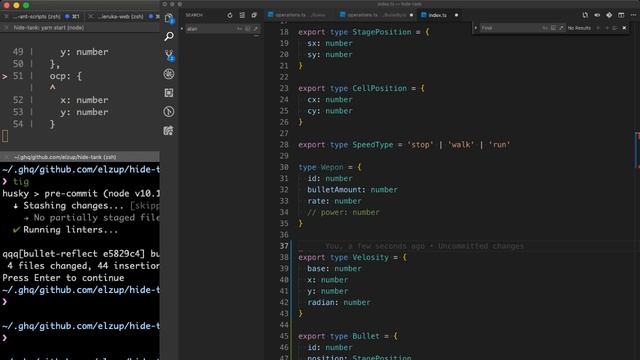Toggle Match Case in sidebar search box
640x360 pixels.
(240, 29)
